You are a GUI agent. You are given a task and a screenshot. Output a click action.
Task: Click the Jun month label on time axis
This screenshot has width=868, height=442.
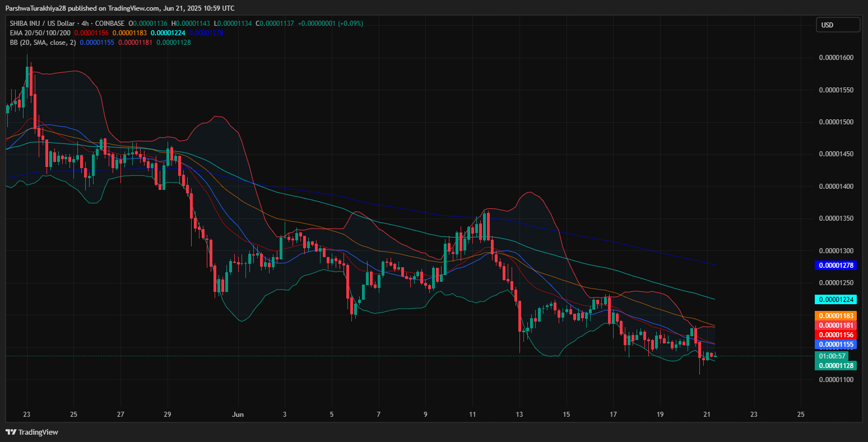coord(238,415)
